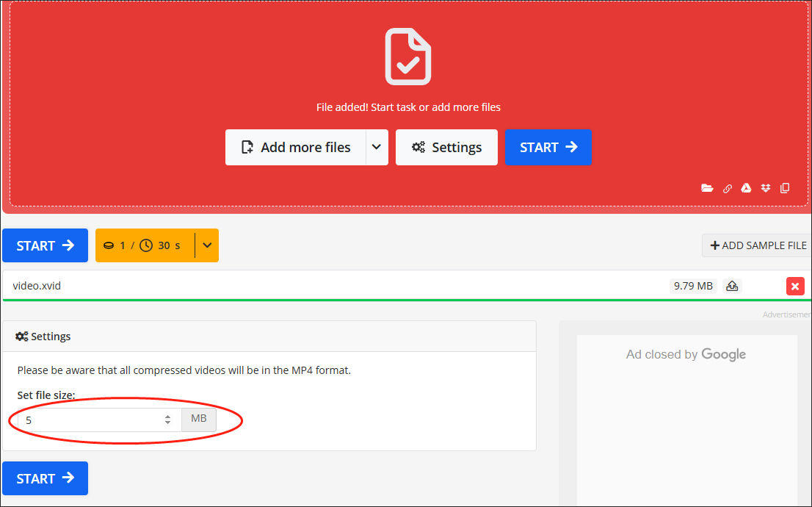Image resolution: width=812 pixels, height=507 pixels.
Task: Click the clipboard paste icon in red panel
Action: (785, 188)
